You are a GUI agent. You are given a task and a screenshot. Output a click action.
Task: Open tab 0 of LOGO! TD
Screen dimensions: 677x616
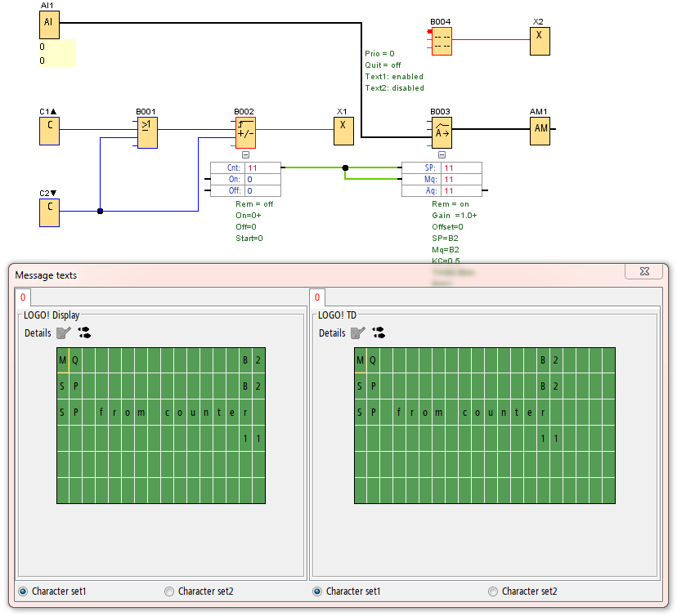click(x=317, y=297)
